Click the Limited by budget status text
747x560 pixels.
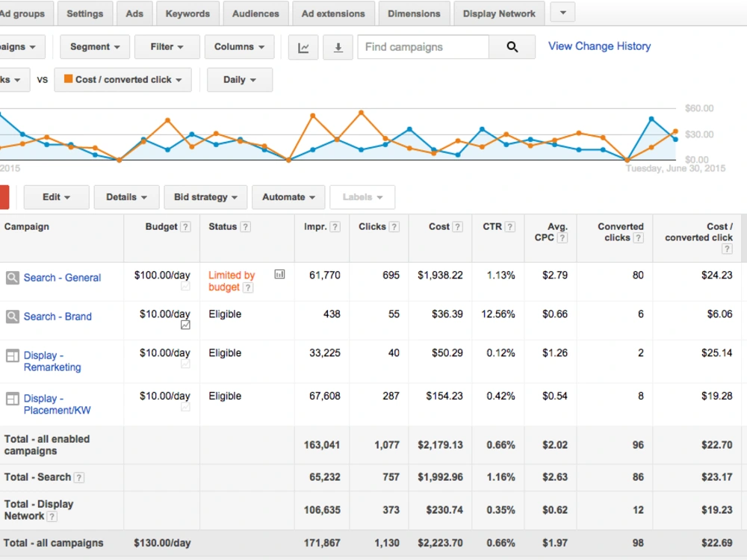[232, 281]
